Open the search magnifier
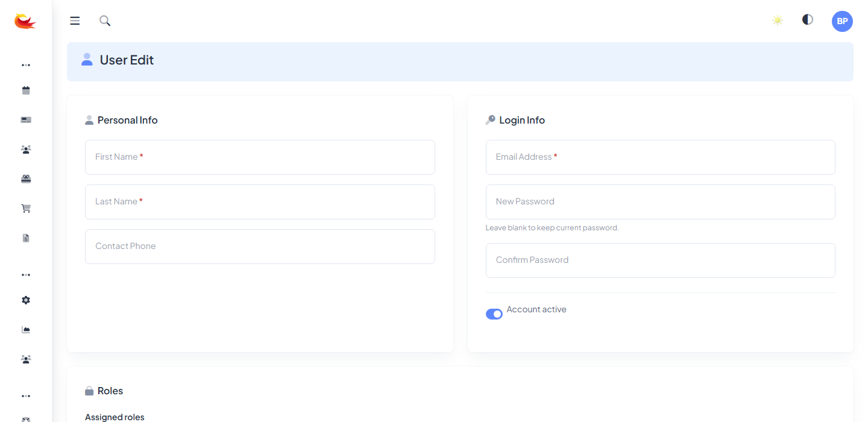Image resolution: width=868 pixels, height=422 pixels. coord(105,21)
